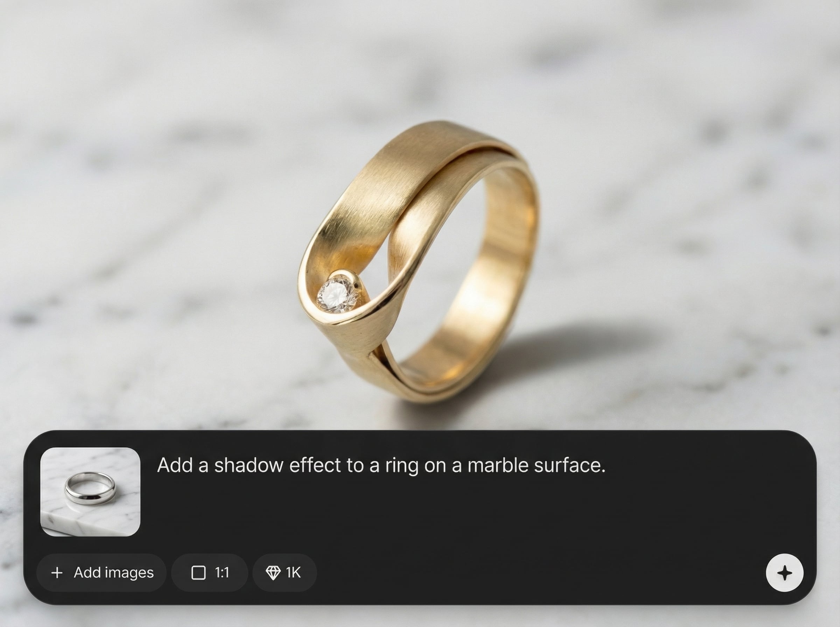Click the diamond resolution icon
The image size is (840, 627).
point(273,573)
